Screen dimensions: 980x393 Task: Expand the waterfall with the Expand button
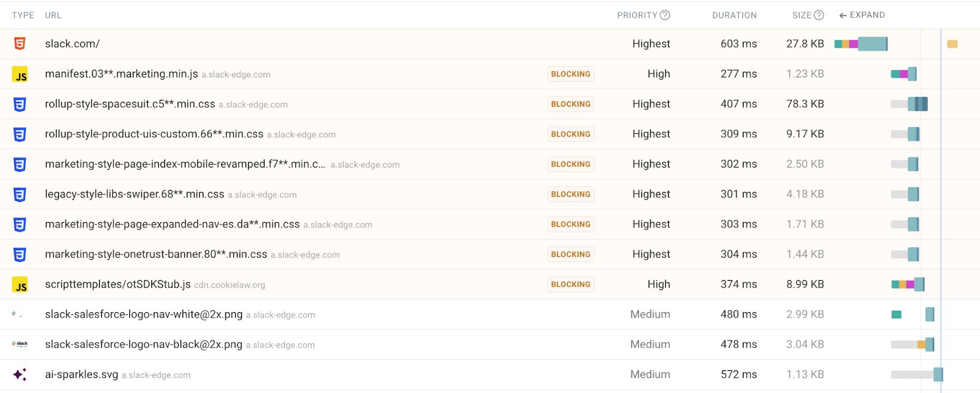(x=862, y=15)
